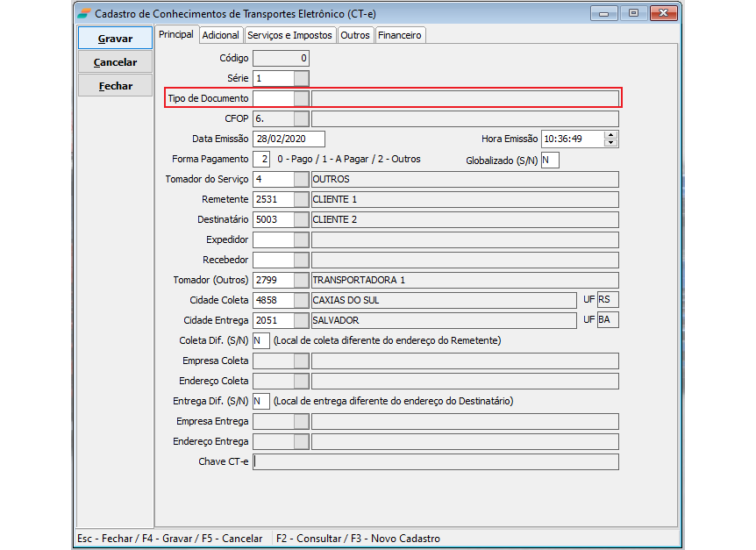The height and width of the screenshot is (550, 756).
Task: Click the Entrega Dif. (S/N) field
Action: (260, 401)
